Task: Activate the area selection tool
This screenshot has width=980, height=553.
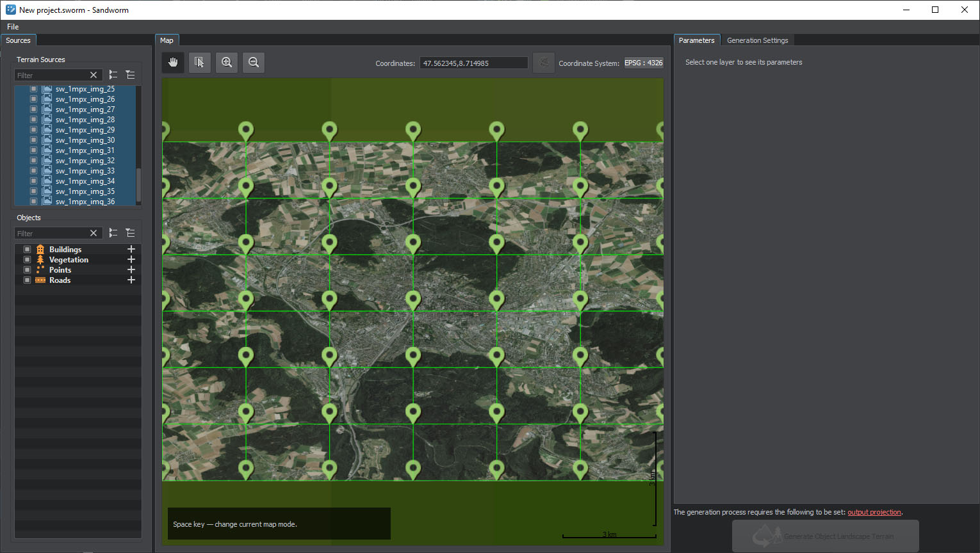Action: coord(200,62)
